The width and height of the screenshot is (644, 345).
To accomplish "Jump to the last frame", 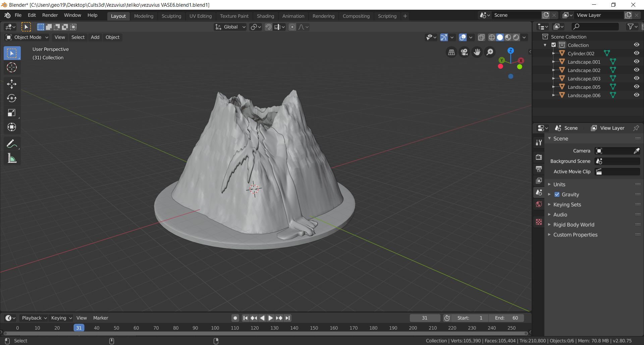I will tap(288, 318).
